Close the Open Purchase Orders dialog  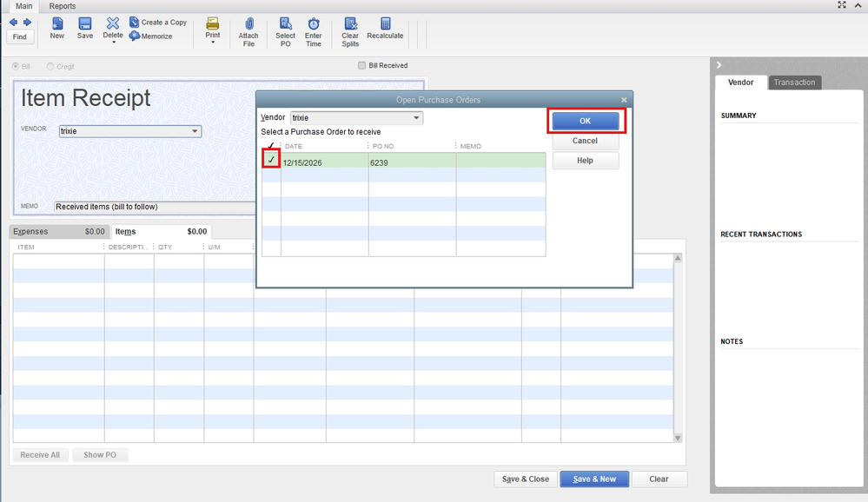[x=624, y=100]
